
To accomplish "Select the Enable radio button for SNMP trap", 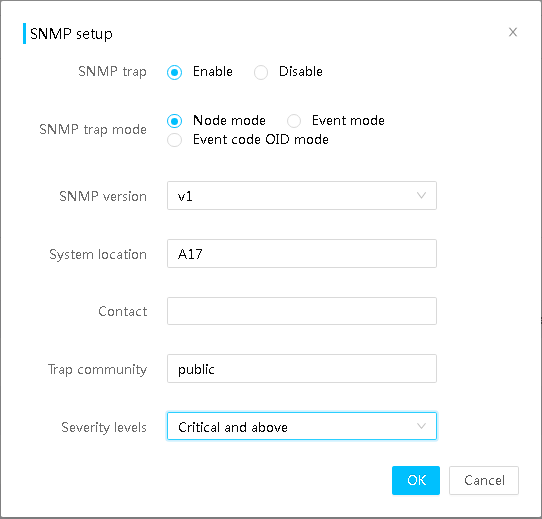I will 174,72.
